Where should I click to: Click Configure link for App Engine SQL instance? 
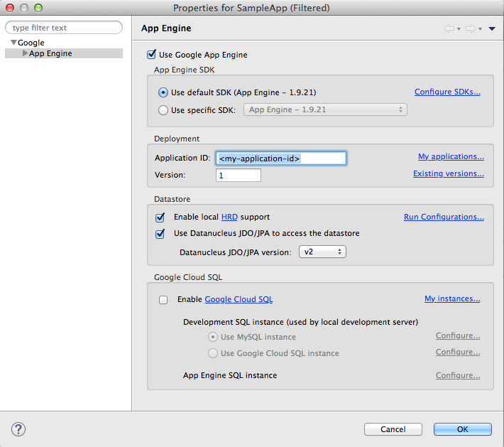[x=458, y=375]
